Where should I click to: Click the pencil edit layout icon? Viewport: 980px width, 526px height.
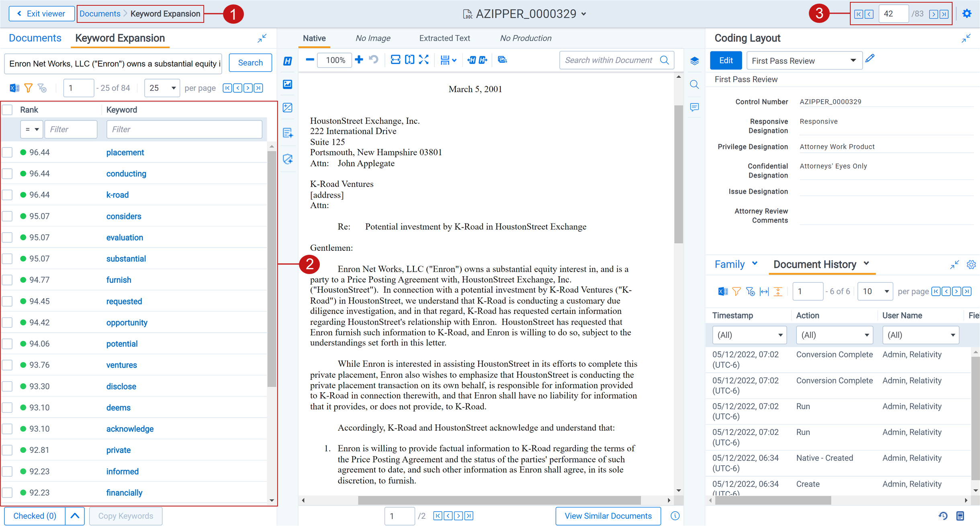(x=870, y=59)
